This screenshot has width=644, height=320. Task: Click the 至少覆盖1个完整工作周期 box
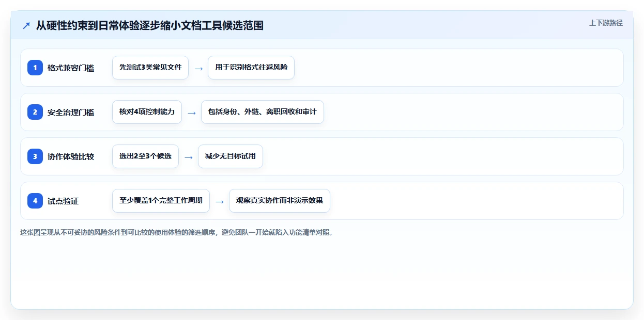[x=161, y=201]
